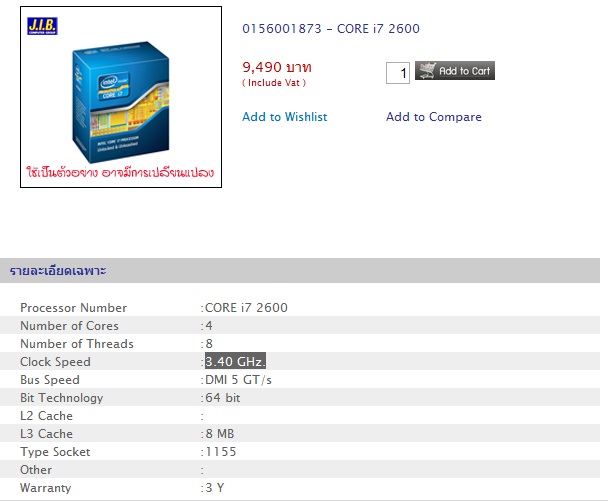Click the Processor Number value CORE i7 2600
The image size is (608, 501).
pyautogui.click(x=246, y=308)
